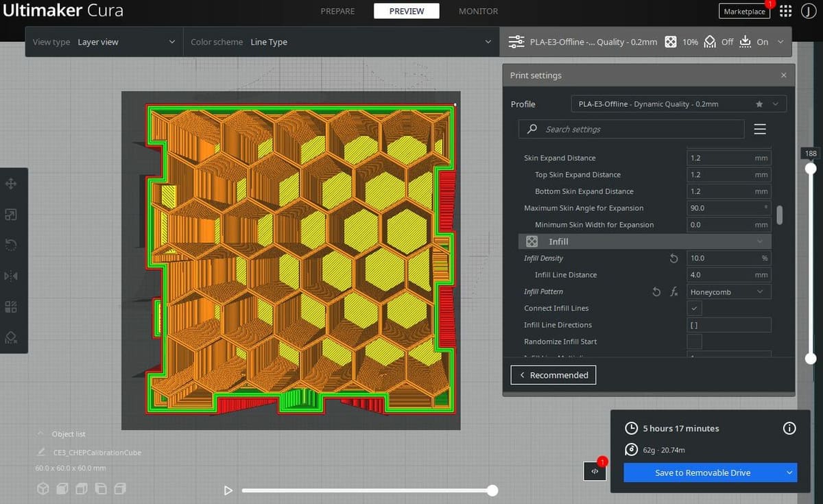The height and width of the screenshot is (504, 823).
Task: Switch to the front view camera icon
Action: pos(62,489)
